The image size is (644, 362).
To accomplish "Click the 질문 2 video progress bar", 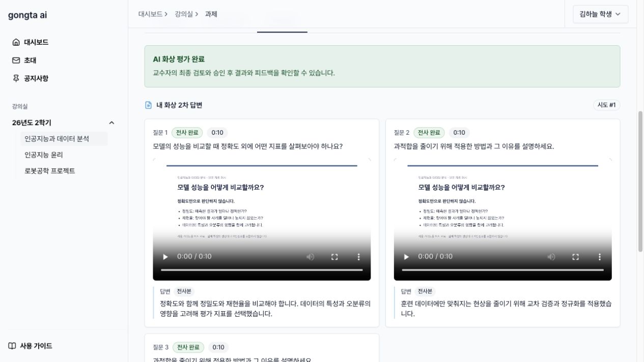I will point(502,270).
